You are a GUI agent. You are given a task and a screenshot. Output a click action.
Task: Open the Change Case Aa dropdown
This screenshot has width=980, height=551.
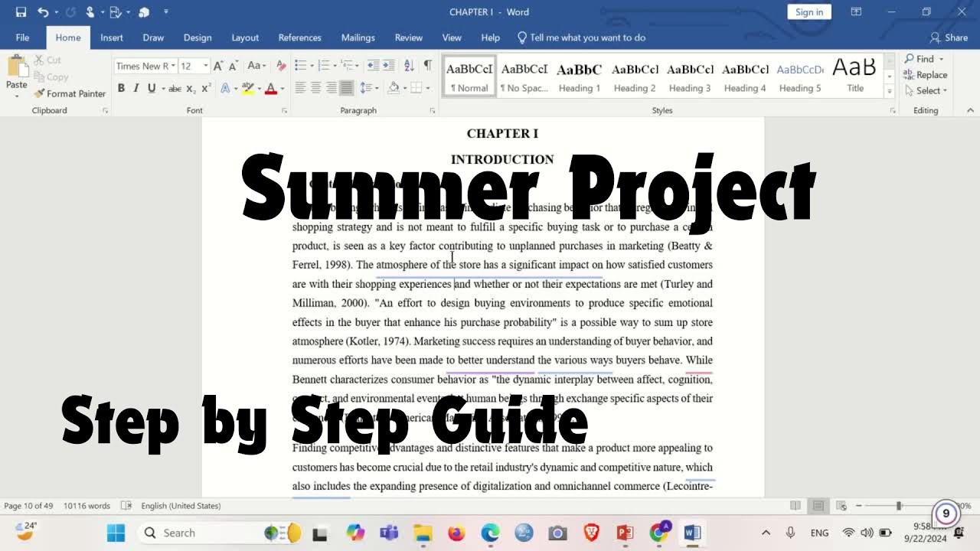(x=256, y=66)
